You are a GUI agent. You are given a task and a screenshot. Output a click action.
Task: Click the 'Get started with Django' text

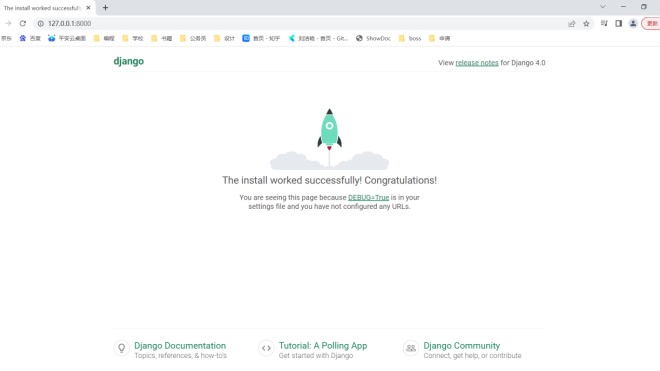pos(316,356)
